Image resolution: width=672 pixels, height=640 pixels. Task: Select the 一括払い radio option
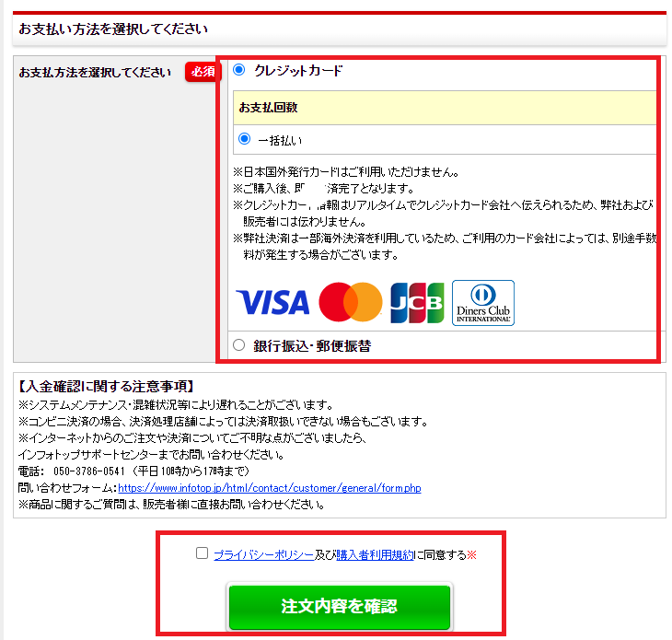(244, 139)
